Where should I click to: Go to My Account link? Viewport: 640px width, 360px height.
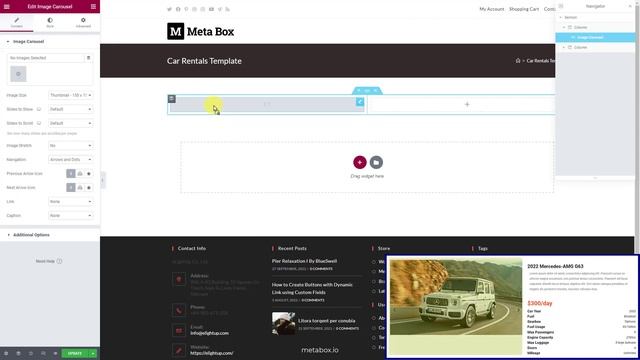[x=492, y=9]
